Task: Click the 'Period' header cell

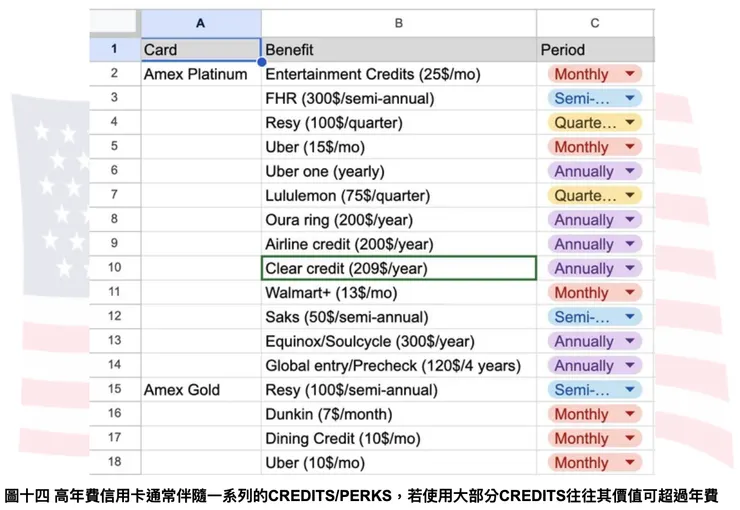Action: (595, 50)
